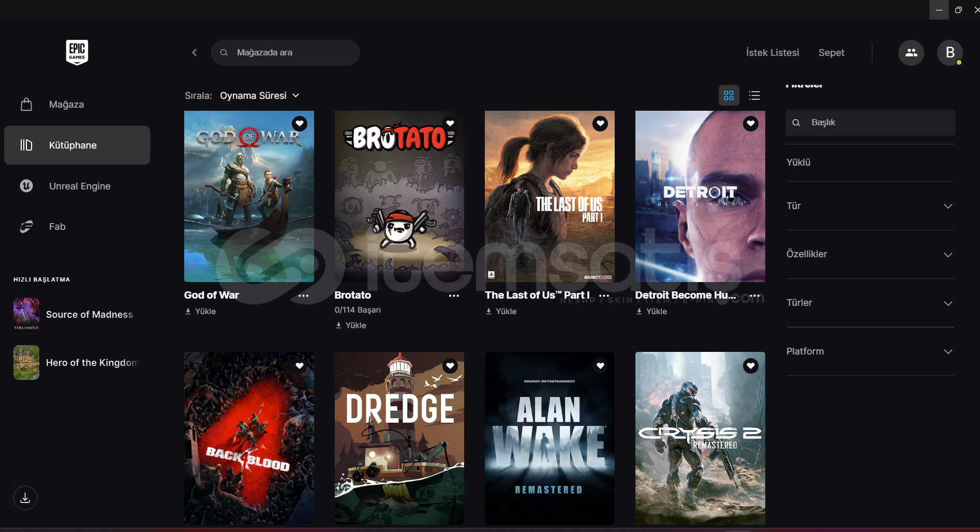980x532 pixels.
Task: Toggle favorite heart on Back 4 Blood
Action: [300, 366]
